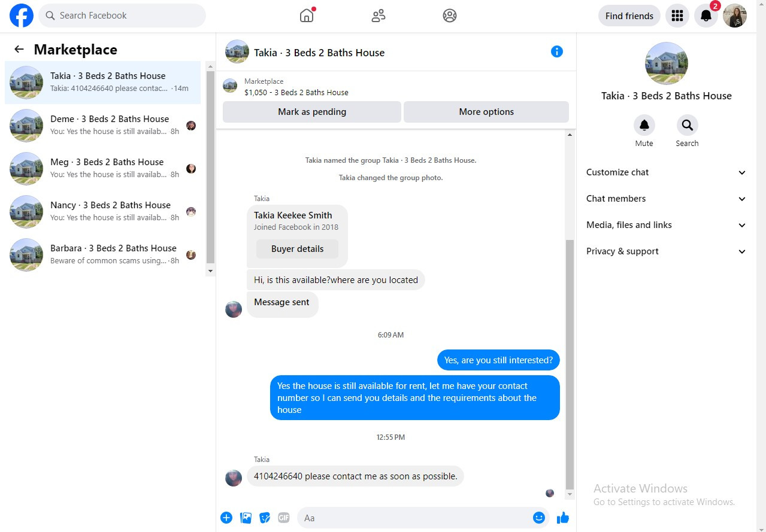Click Takia's avatar beside last message

click(x=234, y=478)
